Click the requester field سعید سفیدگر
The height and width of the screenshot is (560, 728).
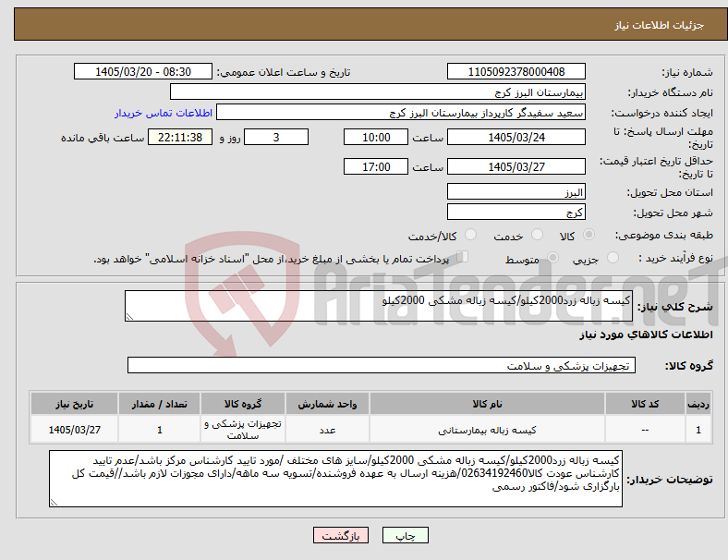pyautogui.click(x=401, y=113)
